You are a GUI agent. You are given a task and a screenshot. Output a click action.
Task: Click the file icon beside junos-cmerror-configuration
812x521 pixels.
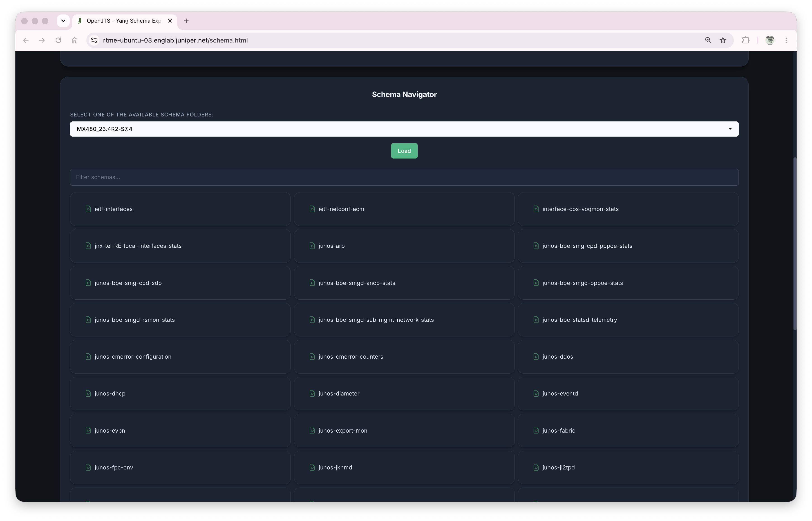tap(88, 357)
